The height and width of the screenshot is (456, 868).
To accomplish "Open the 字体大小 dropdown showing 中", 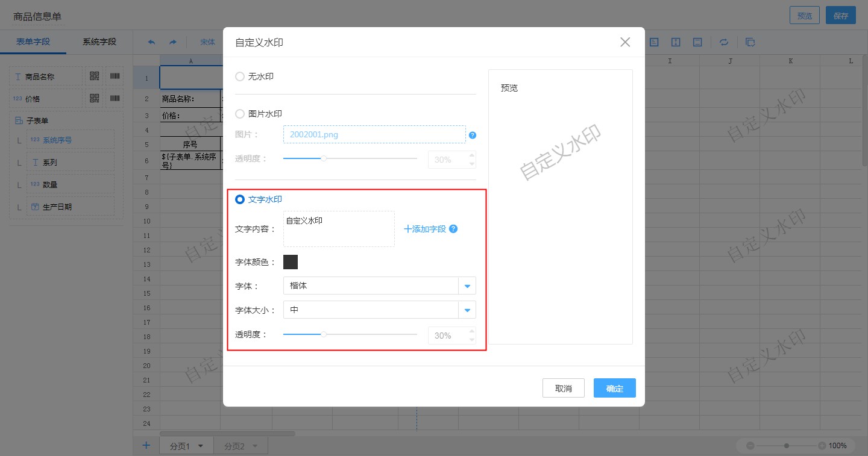I will coord(467,310).
